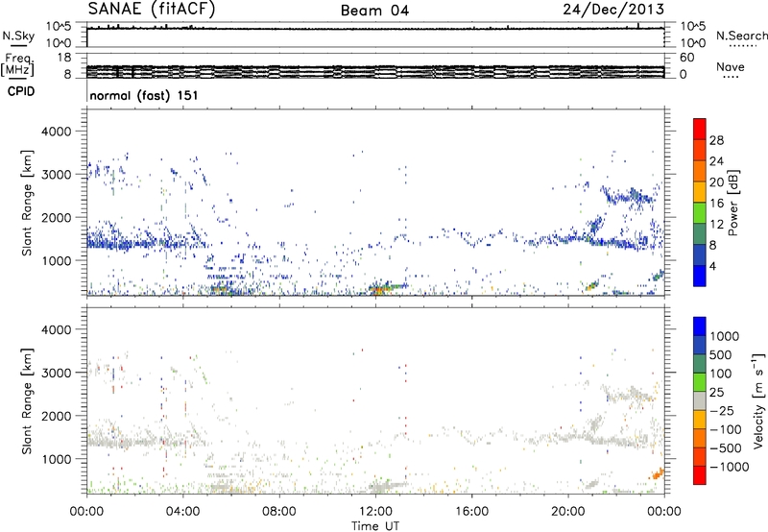This screenshot has width=768, height=532.
Task: Click the '500' label on Velocity scale
Action: click(x=721, y=354)
